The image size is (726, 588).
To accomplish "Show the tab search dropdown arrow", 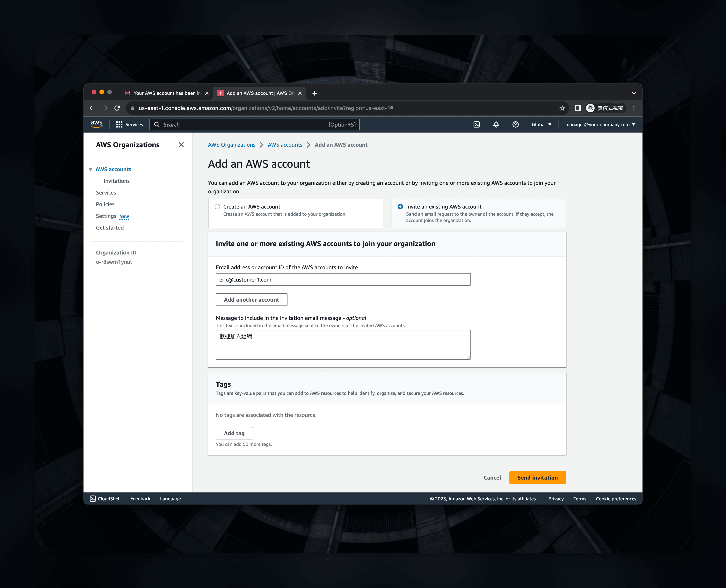I will (x=634, y=93).
